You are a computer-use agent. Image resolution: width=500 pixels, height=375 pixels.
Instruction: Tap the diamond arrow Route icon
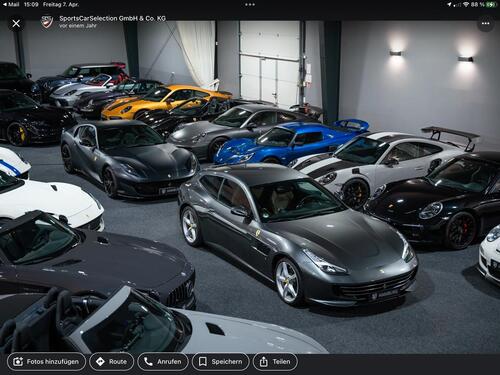(x=100, y=362)
